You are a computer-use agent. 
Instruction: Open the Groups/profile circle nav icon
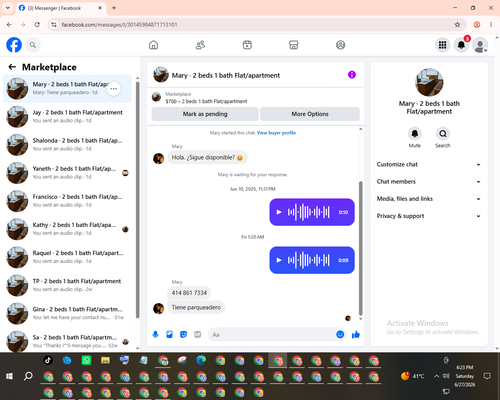click(340, 45)
